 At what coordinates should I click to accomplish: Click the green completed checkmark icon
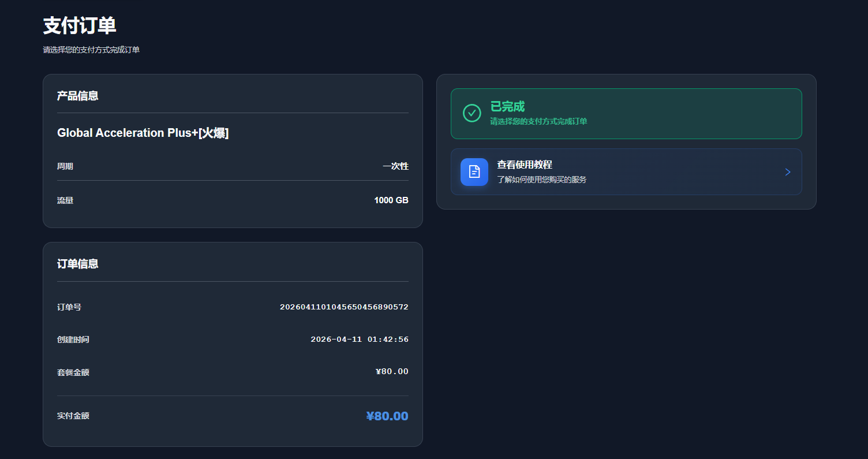tap(472, 113)
